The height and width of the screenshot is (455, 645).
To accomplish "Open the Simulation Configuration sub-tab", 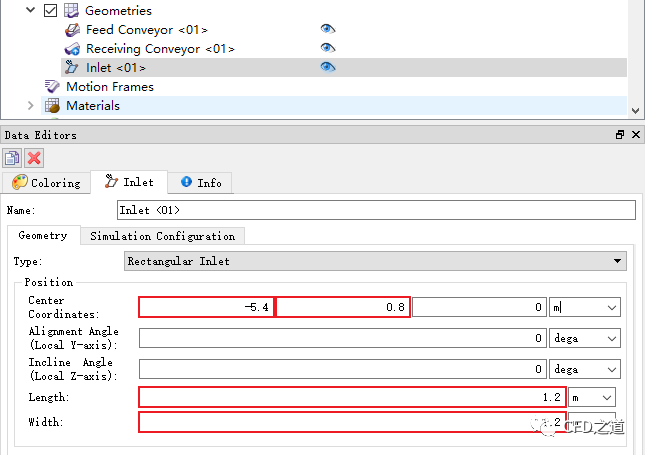I will (162, 236).
